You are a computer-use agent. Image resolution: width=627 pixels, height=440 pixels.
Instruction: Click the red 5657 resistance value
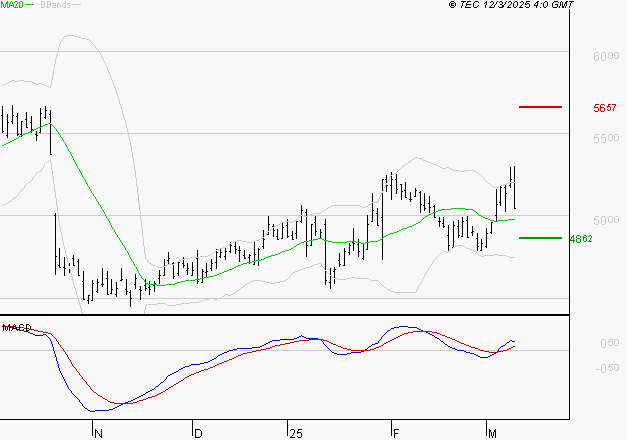click(x=605, y=108)
